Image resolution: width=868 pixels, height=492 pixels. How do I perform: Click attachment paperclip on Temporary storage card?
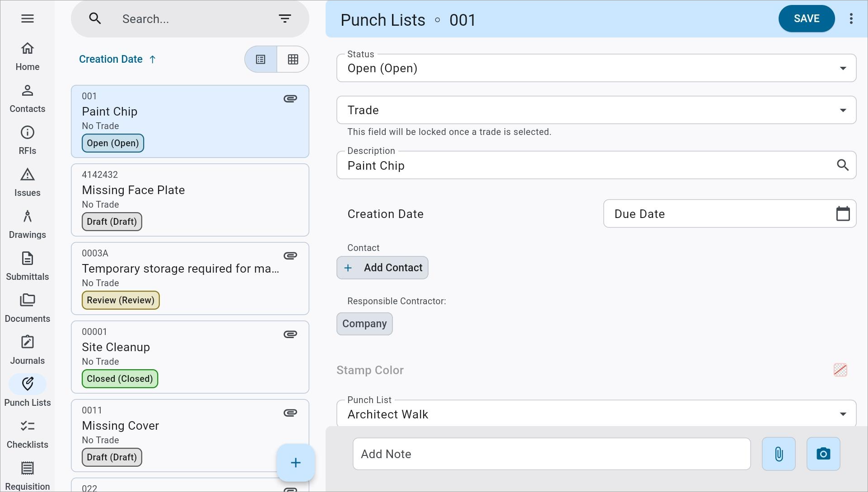tap(290, 255)
